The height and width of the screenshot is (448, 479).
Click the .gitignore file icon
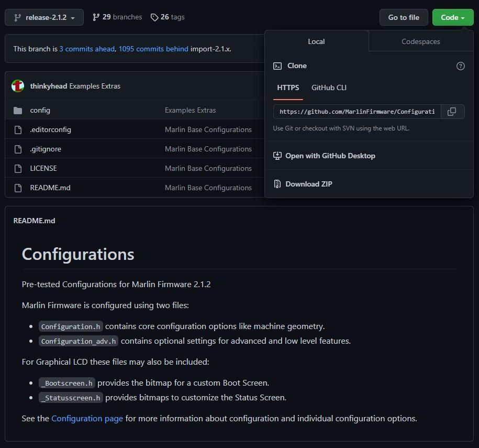[18, 149]
